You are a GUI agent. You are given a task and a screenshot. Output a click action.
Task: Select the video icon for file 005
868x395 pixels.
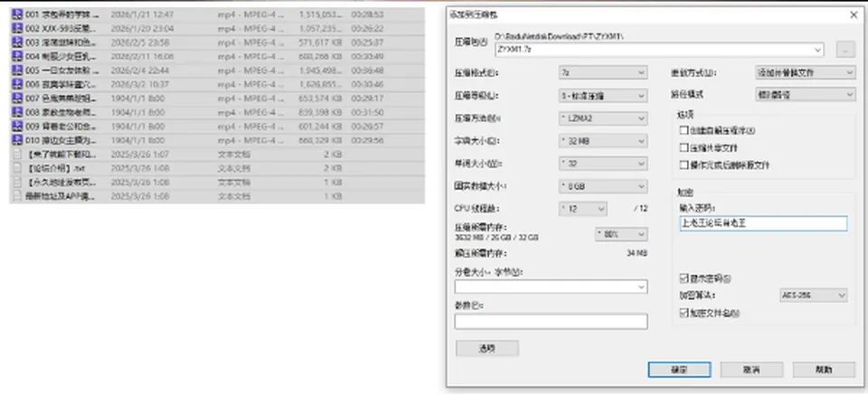click(x=17, y=71)
